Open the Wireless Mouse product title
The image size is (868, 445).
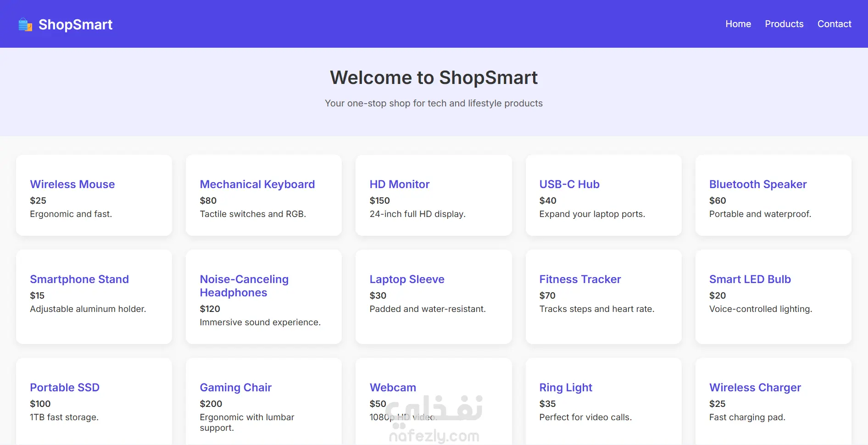(72, 184)
